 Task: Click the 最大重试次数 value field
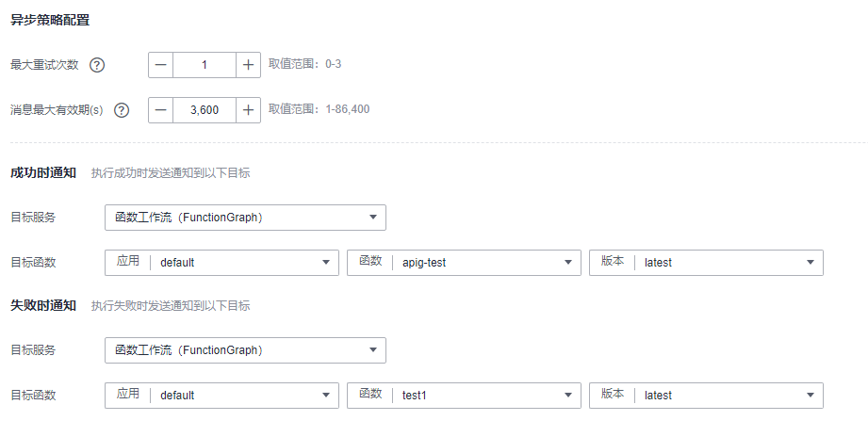(205, 65)
